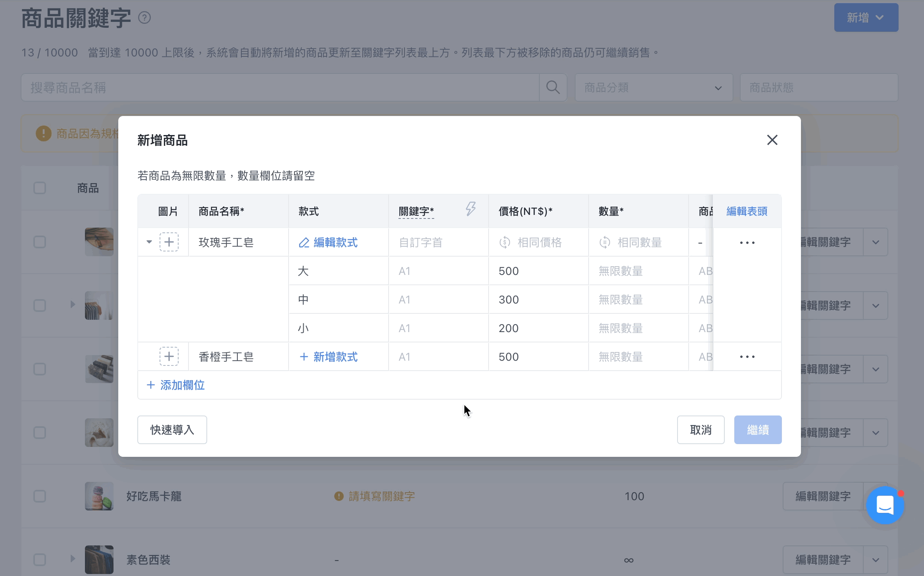Screen dimensions: 924x576
Task: Click keyword field for 小 variant
Action: coord(438,328)
